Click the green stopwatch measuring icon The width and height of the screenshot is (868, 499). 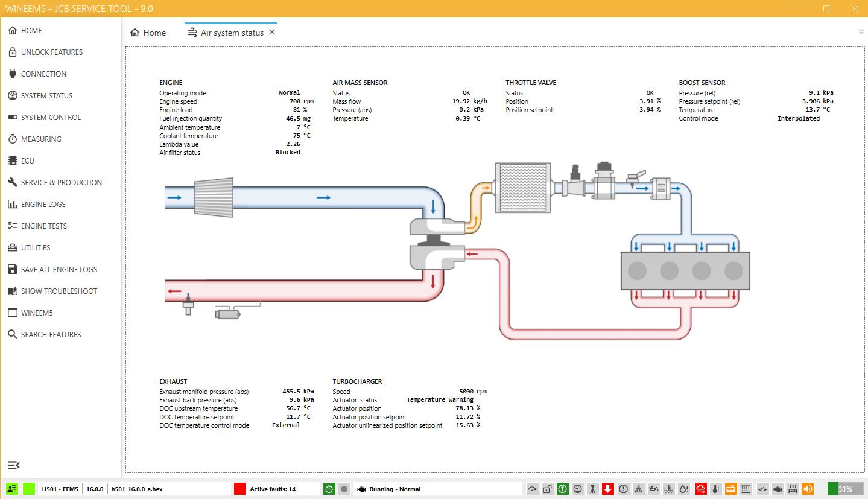329,489
